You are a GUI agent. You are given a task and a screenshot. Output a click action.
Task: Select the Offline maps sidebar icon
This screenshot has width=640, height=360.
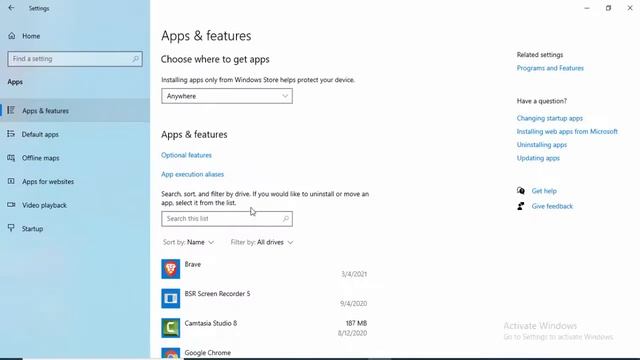tap(11, 158)
